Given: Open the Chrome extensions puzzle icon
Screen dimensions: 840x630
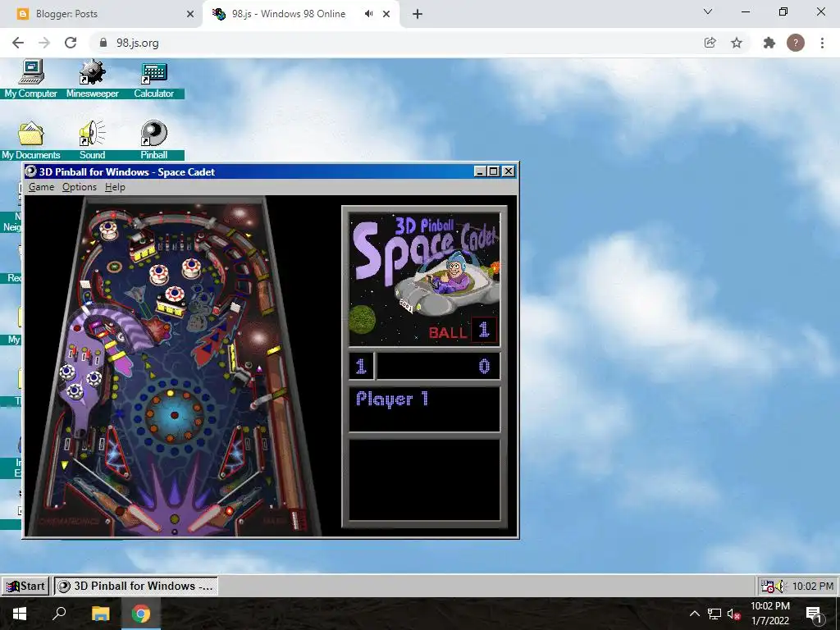Looking at the screenshot, I should click(769, 43).
